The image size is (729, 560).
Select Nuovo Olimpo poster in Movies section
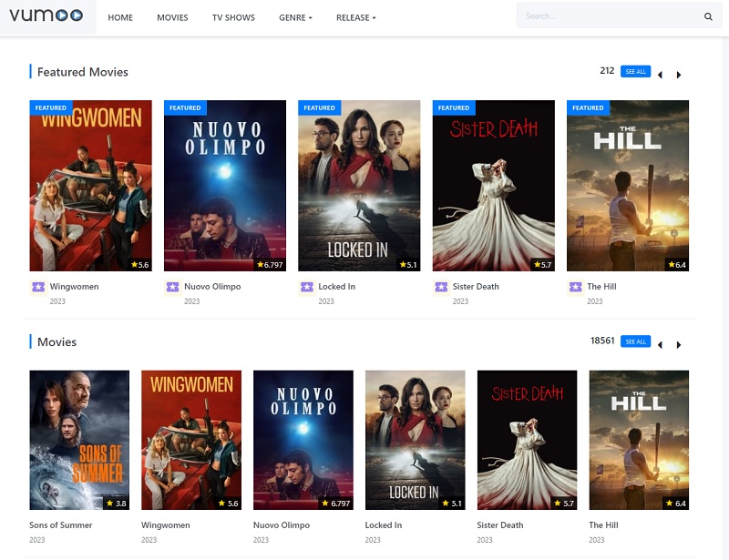(303, 440)
